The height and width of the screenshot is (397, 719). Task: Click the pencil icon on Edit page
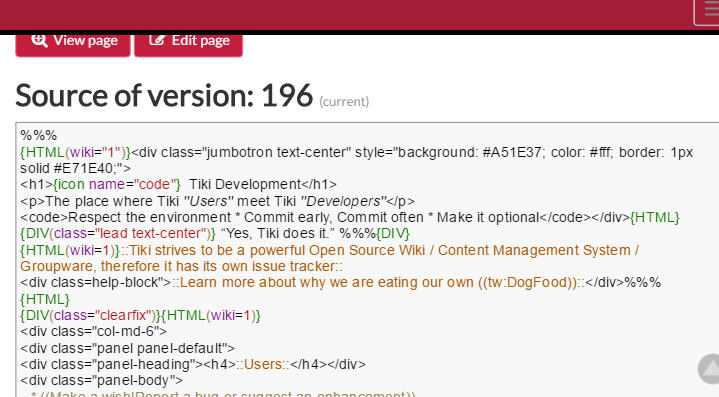tap(157, 40)
